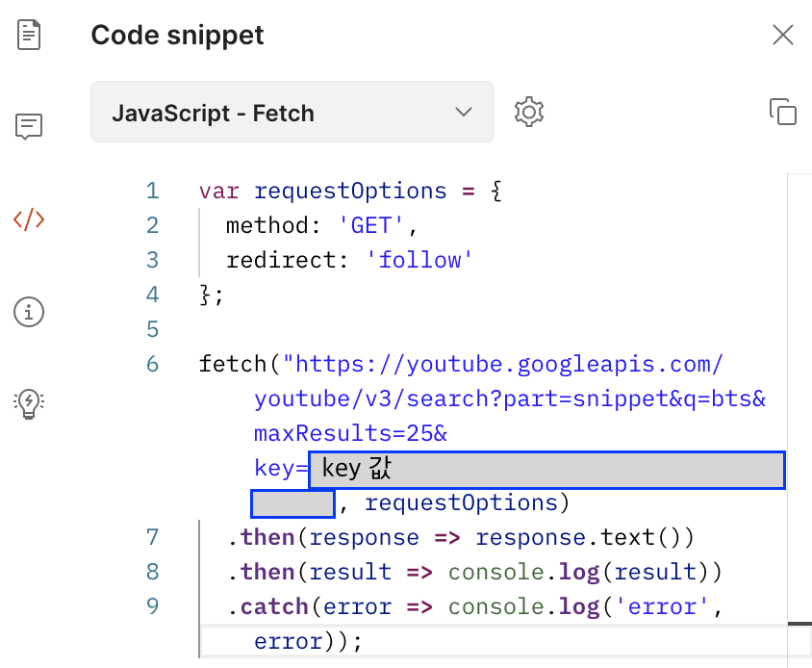812x668 pixels.
Task: Click the search?part=snippet&q=bts& URL line
Action: 510,399
